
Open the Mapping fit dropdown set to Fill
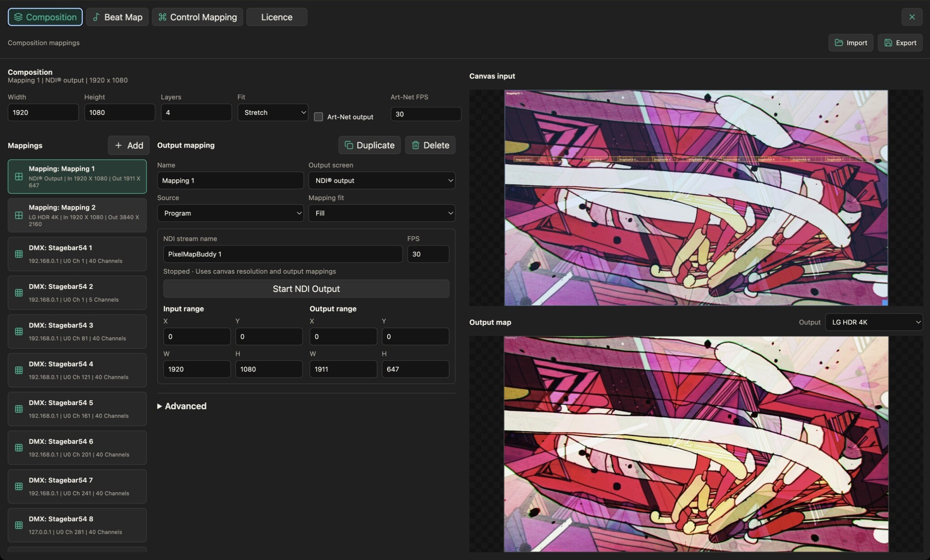point(382,213)
